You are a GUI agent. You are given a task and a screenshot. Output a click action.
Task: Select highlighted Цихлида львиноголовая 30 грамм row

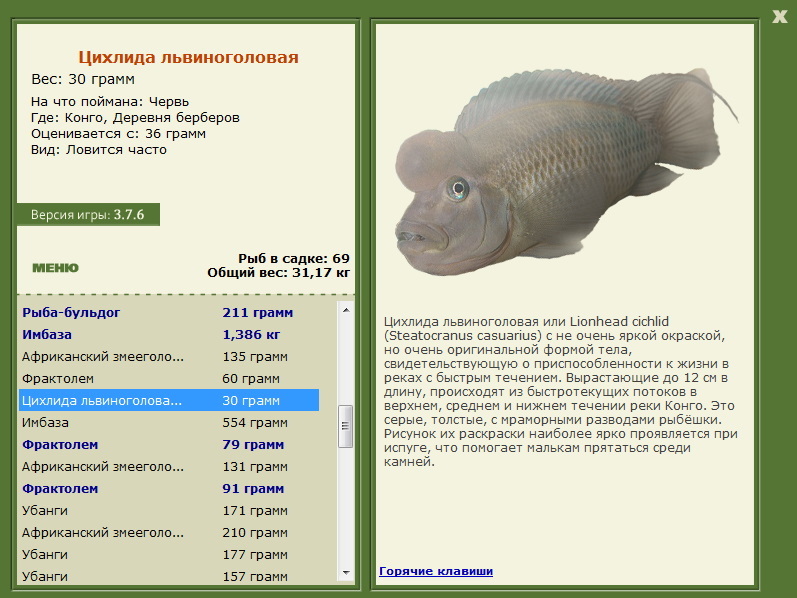coord(169,400)
